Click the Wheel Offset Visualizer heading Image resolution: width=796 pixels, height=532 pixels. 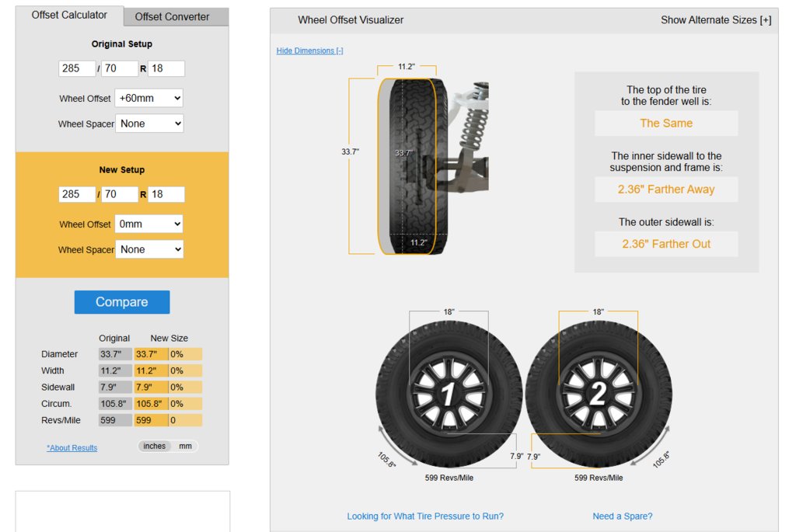tap(351, 19)
